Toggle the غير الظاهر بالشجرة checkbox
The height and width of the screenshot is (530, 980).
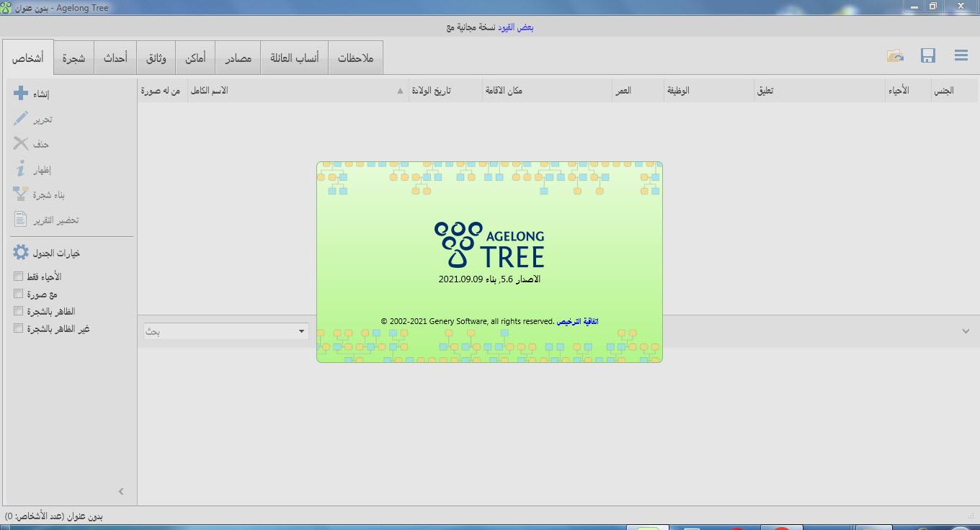(x=19, y=328)
